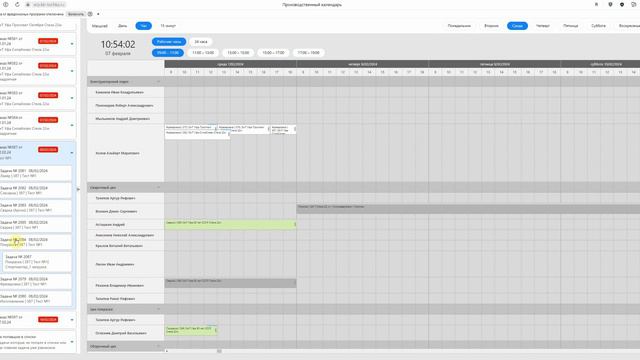640x360 pixels.
Task: Jump to Суббота in the weekday selector
Action: [598, 26]
